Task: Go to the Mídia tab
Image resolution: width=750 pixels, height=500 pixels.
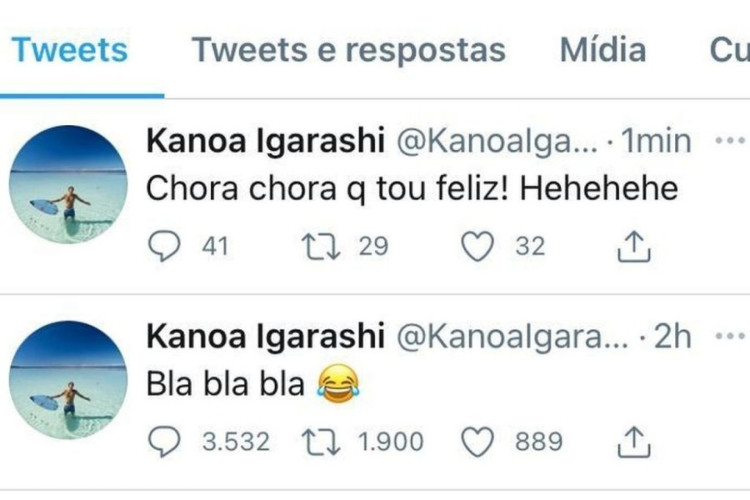Action: point(602,50)
